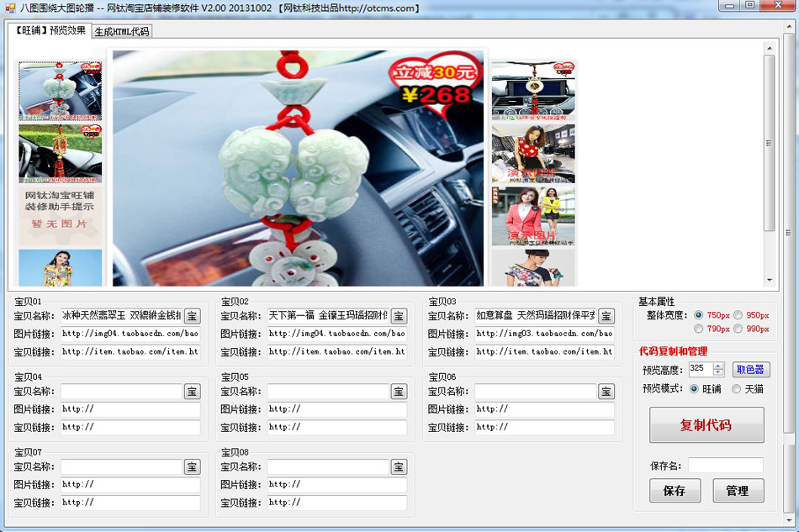This screenshot has height=532, width=799.
Task: Open the 取色器 color picker
Action: 750,369
